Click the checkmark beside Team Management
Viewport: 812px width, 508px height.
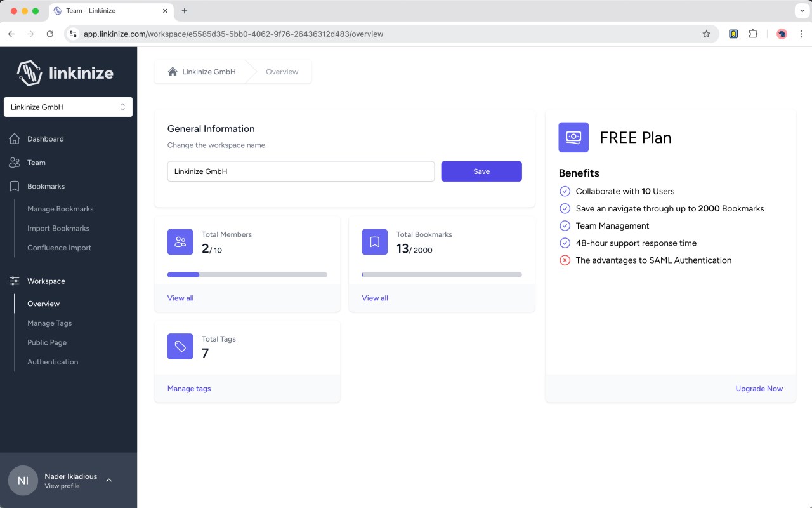(x=565, y=225)
